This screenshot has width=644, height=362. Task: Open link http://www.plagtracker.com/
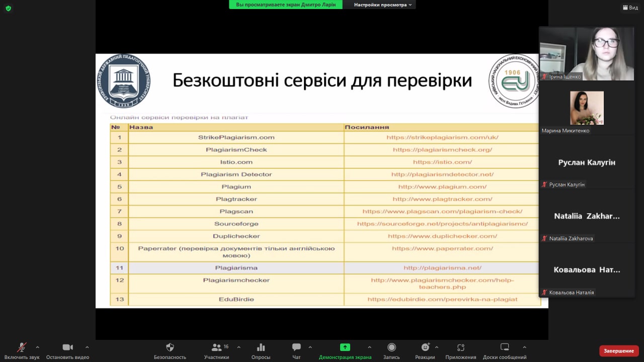[442, 199]
